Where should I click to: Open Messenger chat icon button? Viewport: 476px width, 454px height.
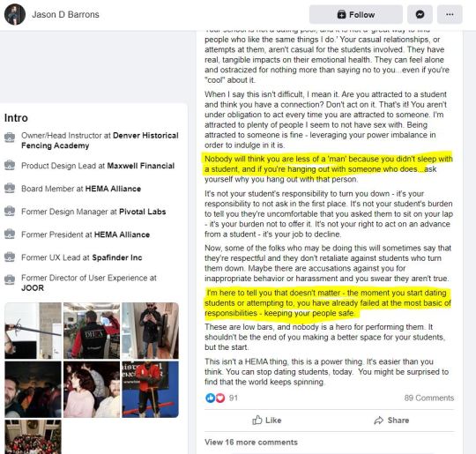[x=420, y=14]
